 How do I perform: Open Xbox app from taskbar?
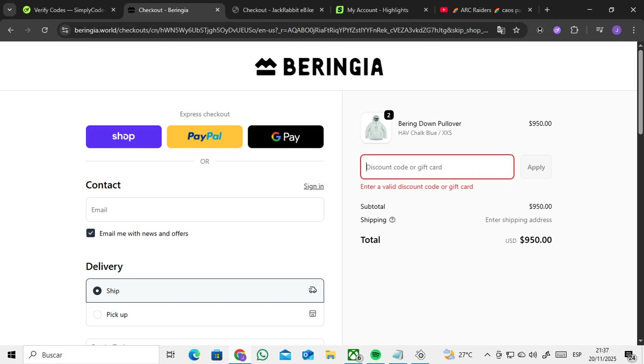(353, 355)
